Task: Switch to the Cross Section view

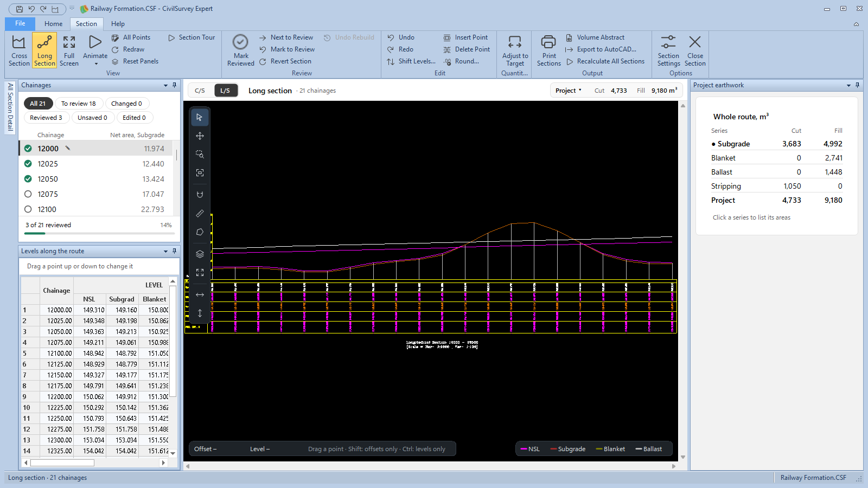Action: pos(19,50)
